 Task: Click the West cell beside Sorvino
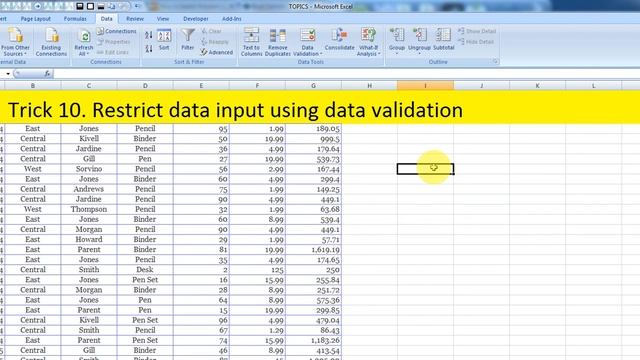(x=33, y=169)
